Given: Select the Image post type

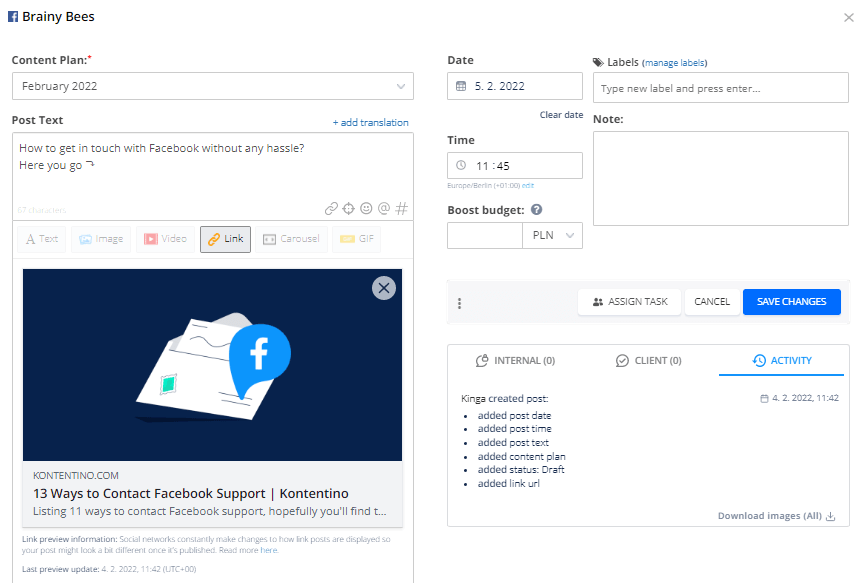Looking at the screenshot, I should pyautogui.click(x=101, y=239).
